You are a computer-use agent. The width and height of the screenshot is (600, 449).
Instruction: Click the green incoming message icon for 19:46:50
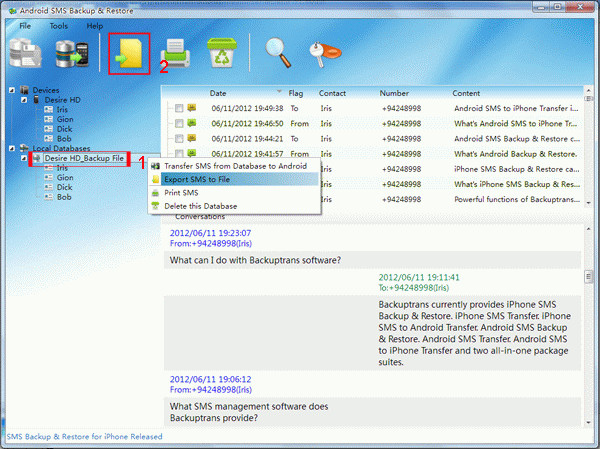pyautogui.click(x=192, y=123)
